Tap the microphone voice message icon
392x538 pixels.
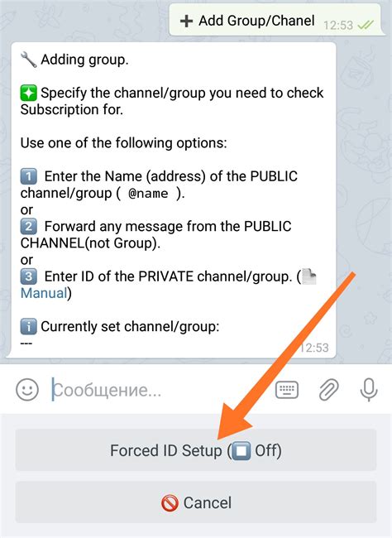coord(369,390)
